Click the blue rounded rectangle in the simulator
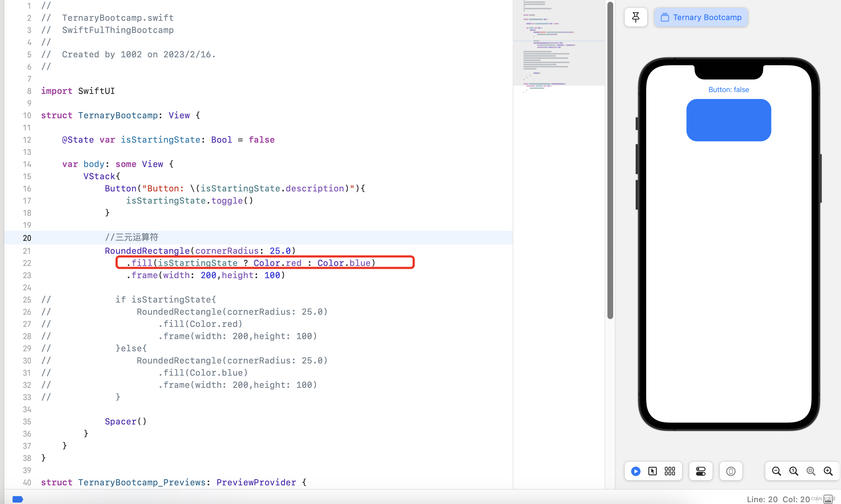 pyautogui.click(x=728, y=120)
